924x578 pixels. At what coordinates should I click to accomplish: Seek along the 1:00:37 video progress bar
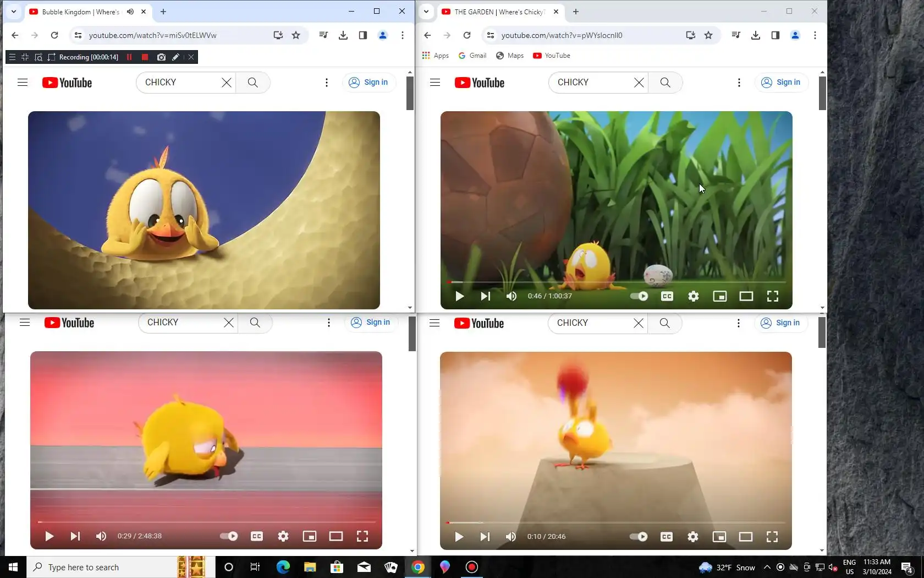[x=617, y=282]
